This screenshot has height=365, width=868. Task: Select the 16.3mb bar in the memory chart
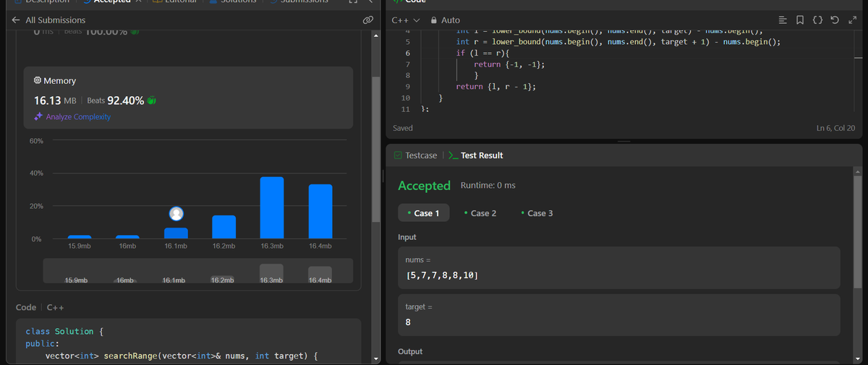272,208
